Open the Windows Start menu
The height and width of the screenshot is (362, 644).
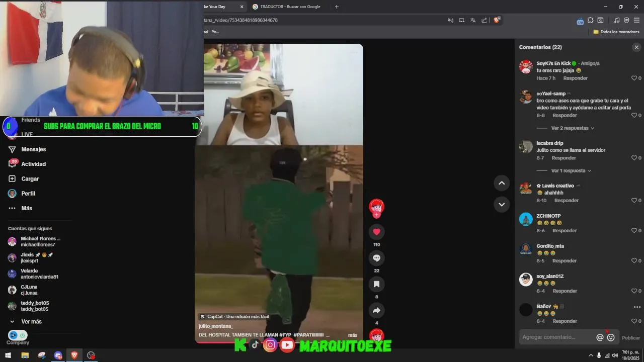(8, 355)
